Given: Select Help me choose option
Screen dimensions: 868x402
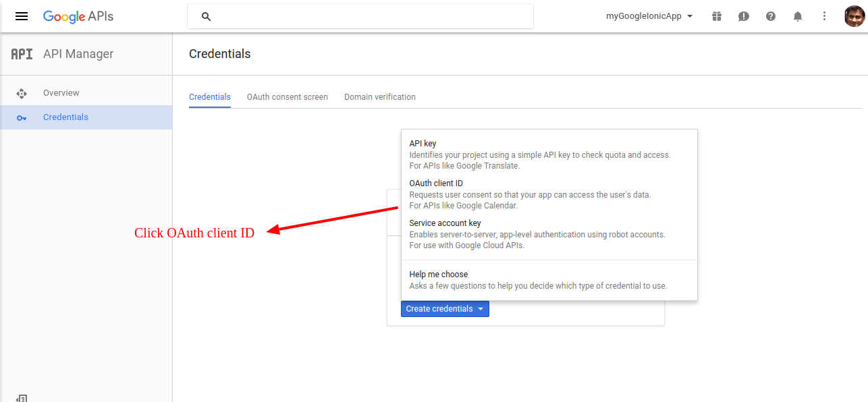Looking at the screenshot, I should click(x=549, y=280).
